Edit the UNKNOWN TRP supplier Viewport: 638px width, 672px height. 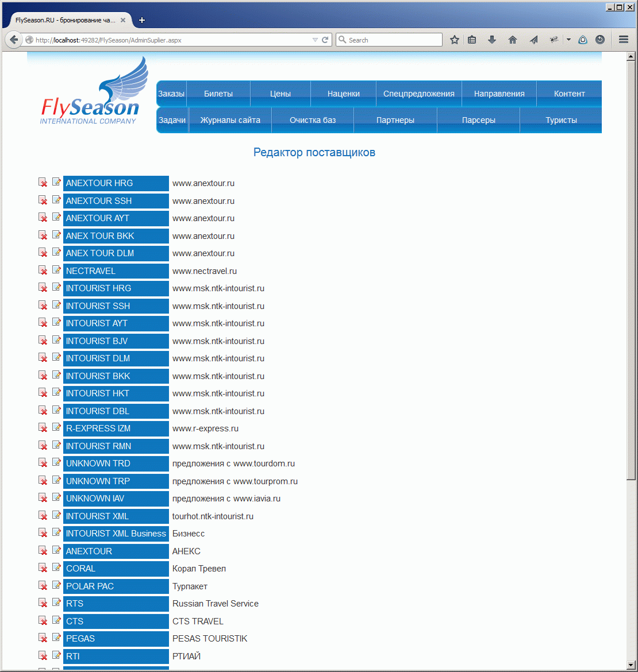(56, 480)
